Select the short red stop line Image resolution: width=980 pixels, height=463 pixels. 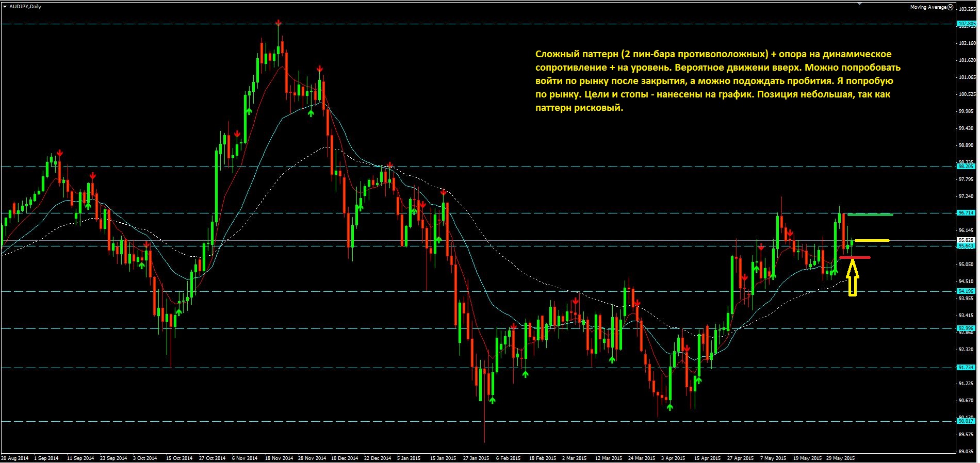(x=855, y=257)
